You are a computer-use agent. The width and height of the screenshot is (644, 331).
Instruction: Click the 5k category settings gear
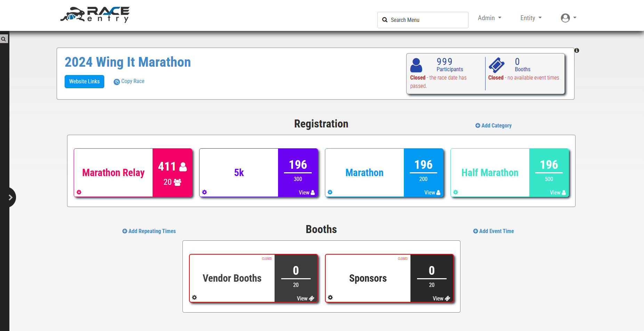[x=205, y=192]
